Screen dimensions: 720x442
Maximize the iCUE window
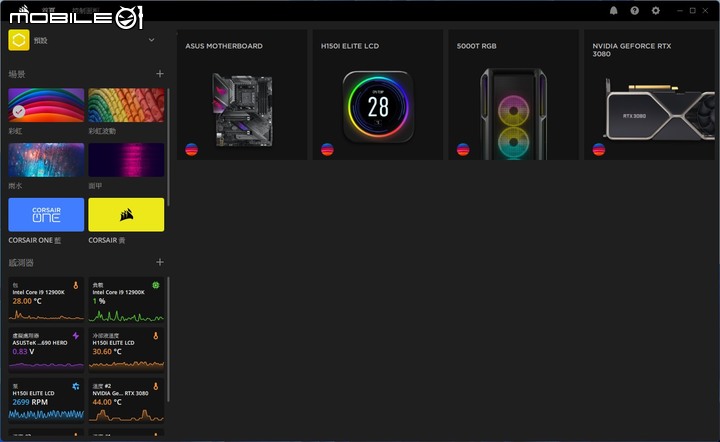click(692, 11)
